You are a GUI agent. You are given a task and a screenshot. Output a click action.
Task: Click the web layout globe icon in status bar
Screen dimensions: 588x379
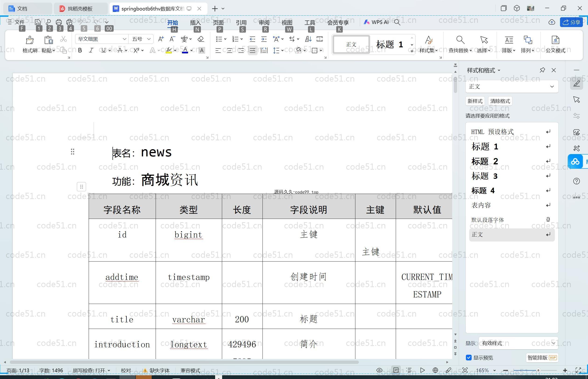435,370
